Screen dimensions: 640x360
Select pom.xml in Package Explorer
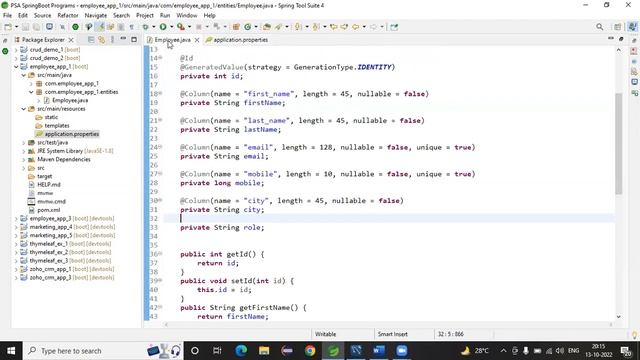tap(49, 210)
